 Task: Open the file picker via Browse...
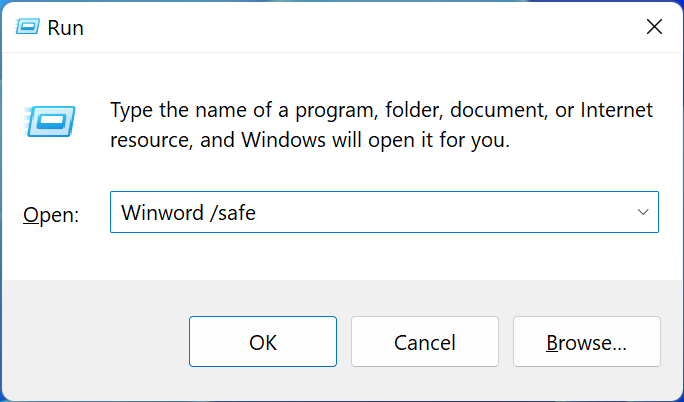[x=587, y=341]
